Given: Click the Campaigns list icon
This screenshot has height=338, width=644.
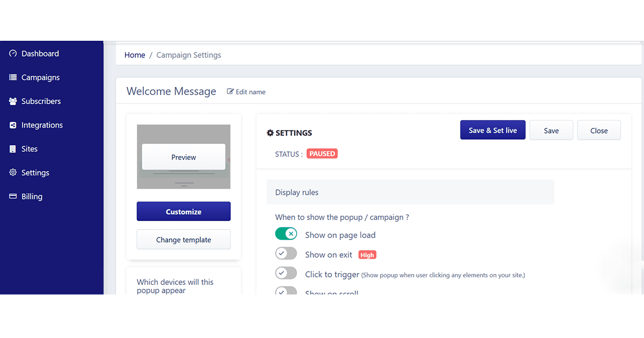Looking at the screenshot, I should point(13,77).
